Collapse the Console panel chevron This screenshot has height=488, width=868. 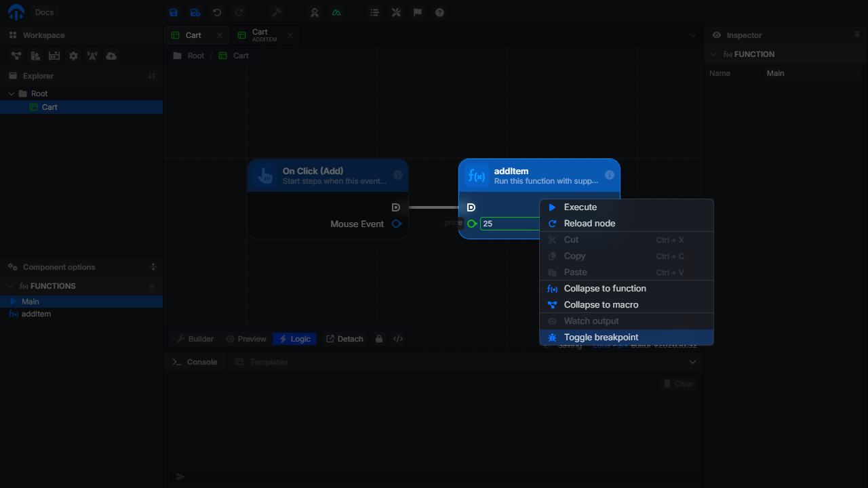point(692,362)
